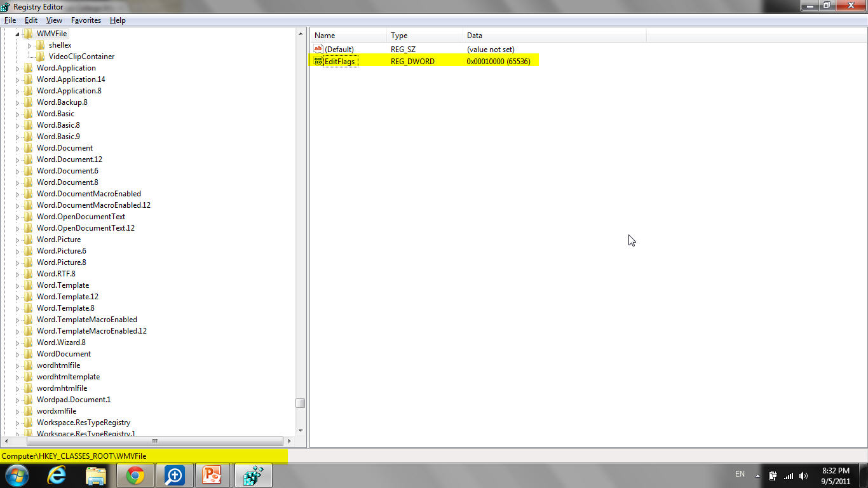
Task: Expand the Word.Template.8 key
Action: [18, 308]
